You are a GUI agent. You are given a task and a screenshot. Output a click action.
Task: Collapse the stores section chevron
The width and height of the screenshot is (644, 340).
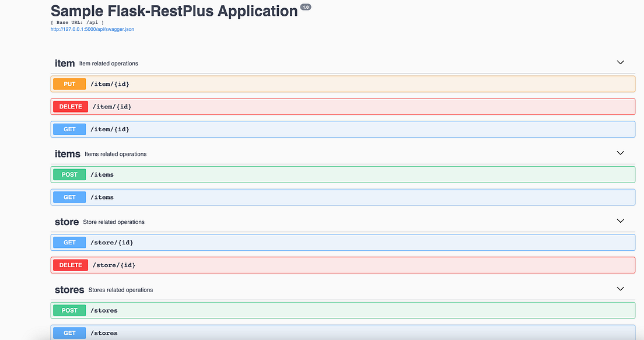620,289
